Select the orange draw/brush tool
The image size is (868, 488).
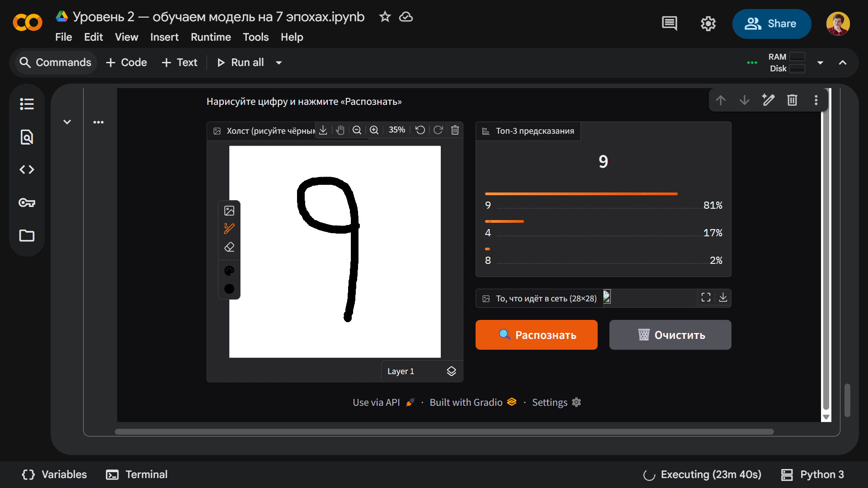pos(229,228)
